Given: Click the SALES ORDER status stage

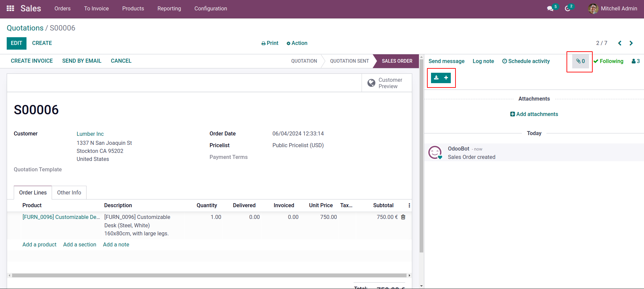Looking at the screenshot, I should point(397,61).
